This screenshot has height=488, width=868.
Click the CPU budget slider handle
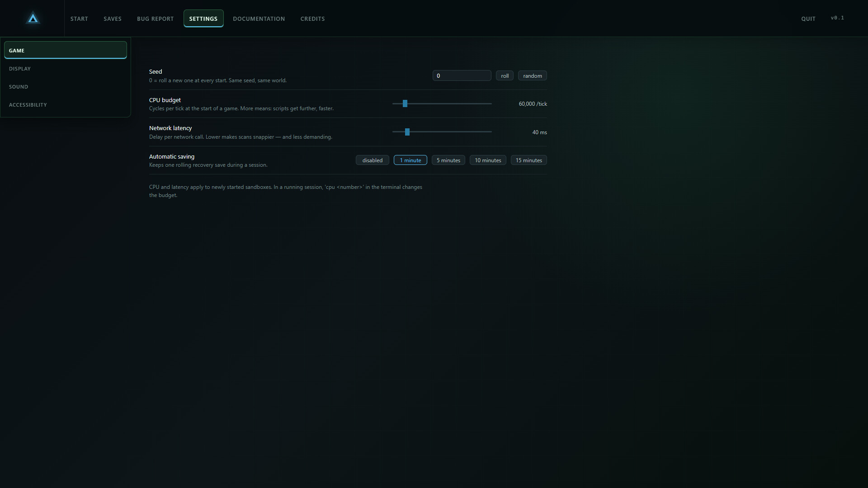click(405, 103)
